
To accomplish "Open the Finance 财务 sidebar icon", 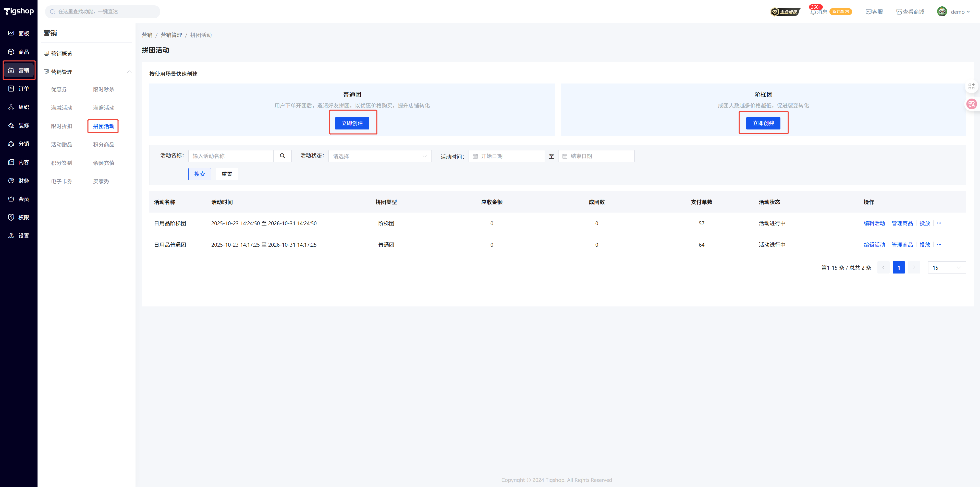I will 19,181.
